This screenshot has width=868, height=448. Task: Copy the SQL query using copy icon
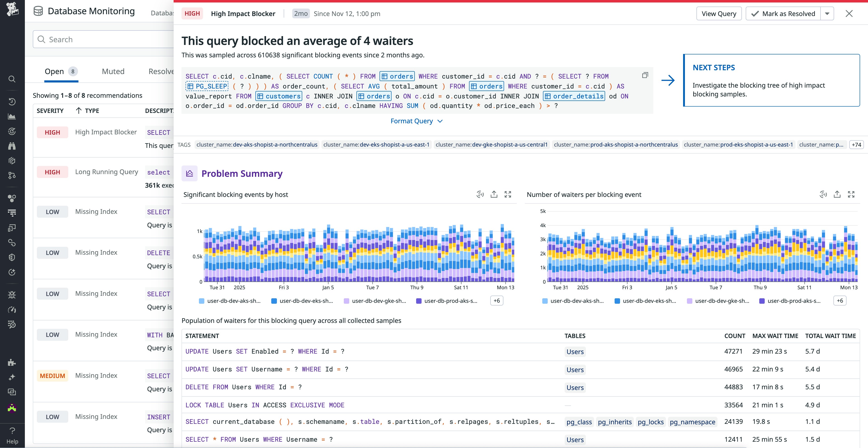[645, 75]
